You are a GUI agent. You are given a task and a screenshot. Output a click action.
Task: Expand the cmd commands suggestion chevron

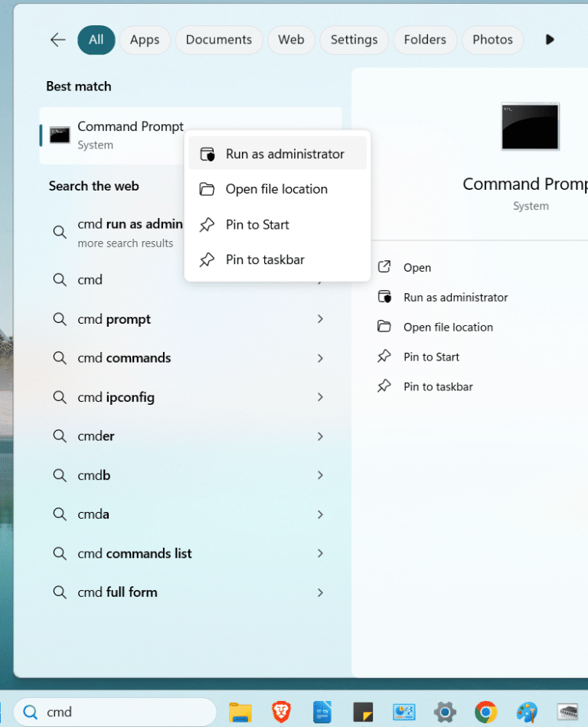[320, 357]
